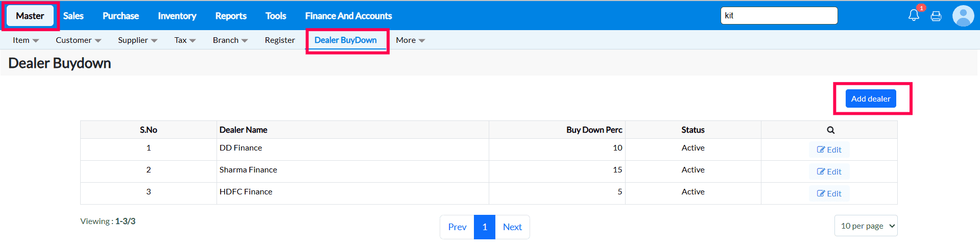Edit the DD Finance dealer row
This screenshot has height=248, width=980.
[x=829, y=150]
